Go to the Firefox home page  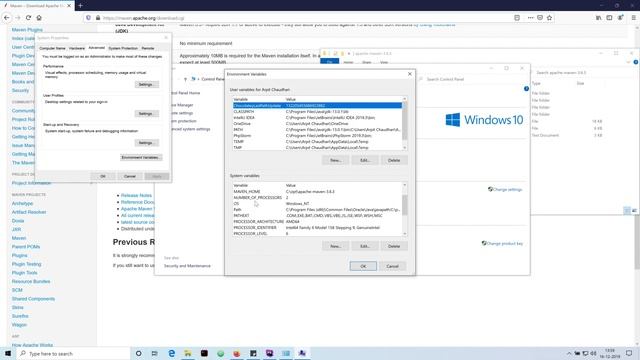click(39, 18)
